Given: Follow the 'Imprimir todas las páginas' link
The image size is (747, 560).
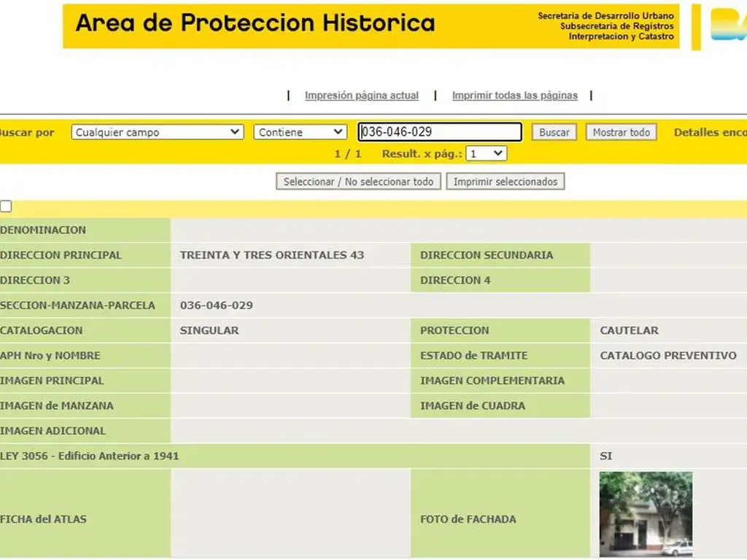Looking at the screenshot, I should pos(514,96).
